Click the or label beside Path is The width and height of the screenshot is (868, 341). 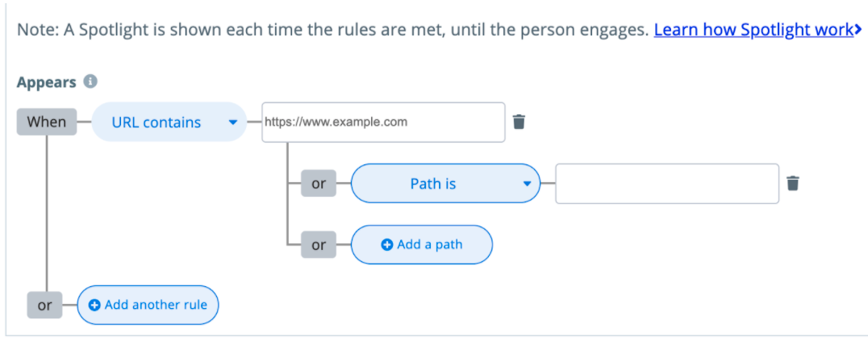point(319,183)
